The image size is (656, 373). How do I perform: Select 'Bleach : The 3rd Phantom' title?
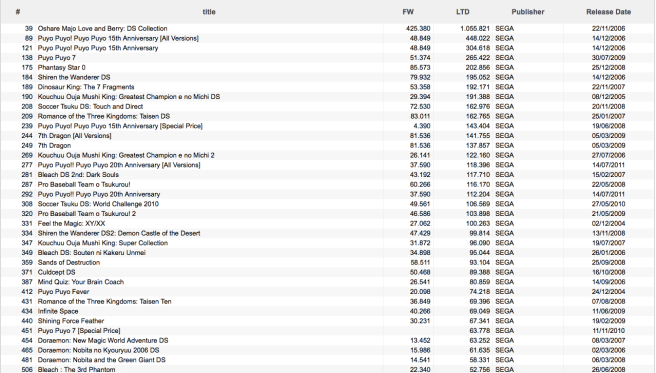(76, 370)
